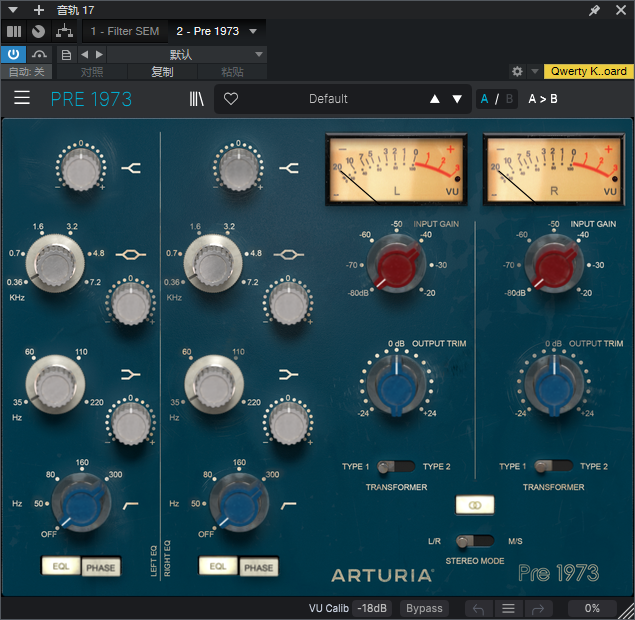Toggle left EQ EQL button
635x620 pixels.
click(61, 566)
